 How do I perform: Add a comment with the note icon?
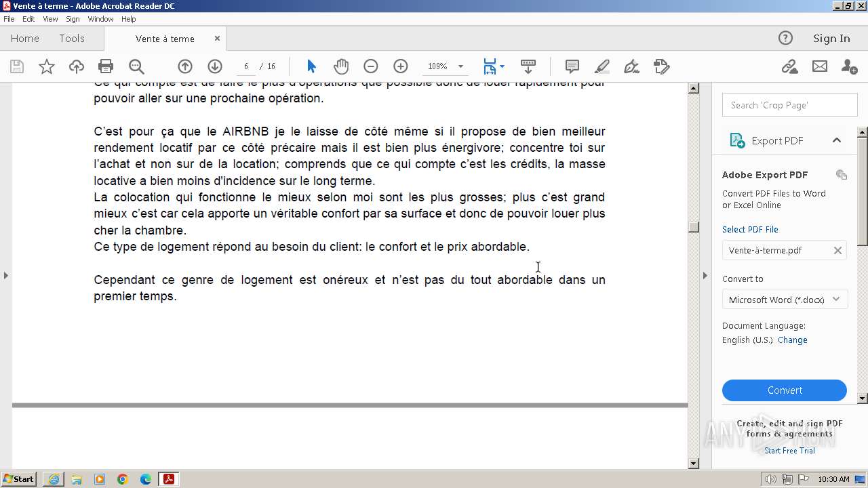572,66
